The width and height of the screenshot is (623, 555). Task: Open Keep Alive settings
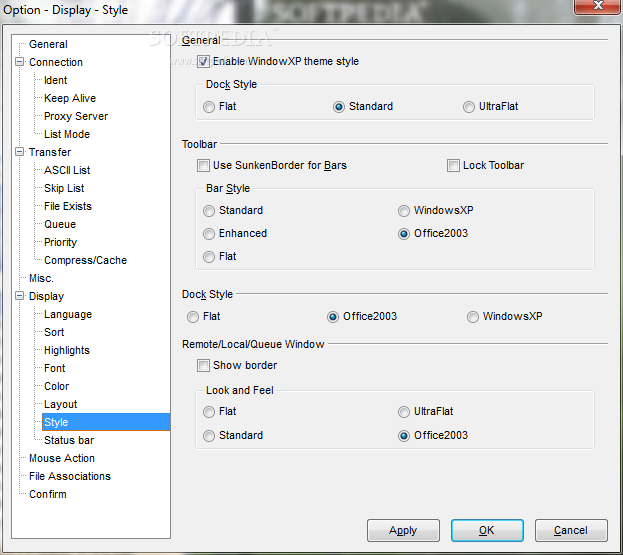tap(70, 98)
